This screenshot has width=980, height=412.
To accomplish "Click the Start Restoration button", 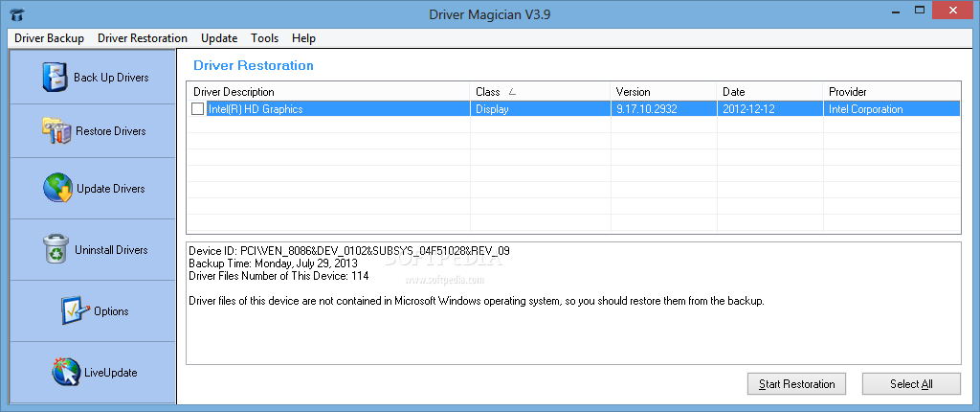I will [797, 384].
